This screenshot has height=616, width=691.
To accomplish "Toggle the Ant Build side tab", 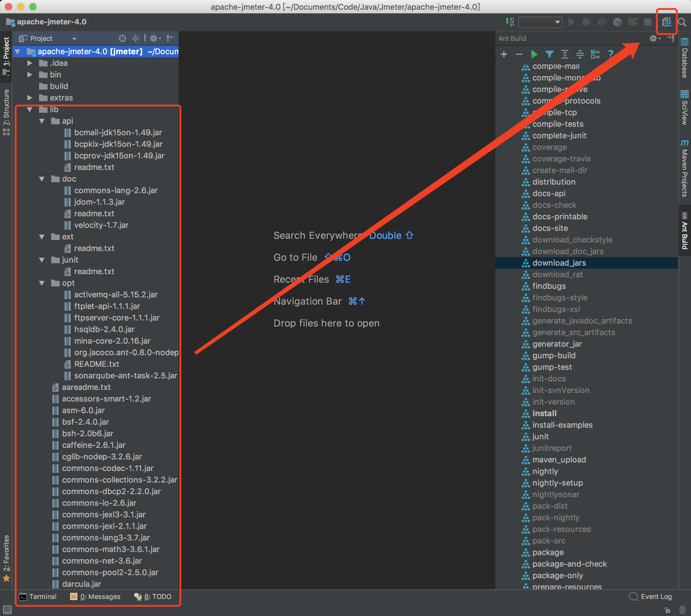I will pyautogui.click(x=685, y=231).
